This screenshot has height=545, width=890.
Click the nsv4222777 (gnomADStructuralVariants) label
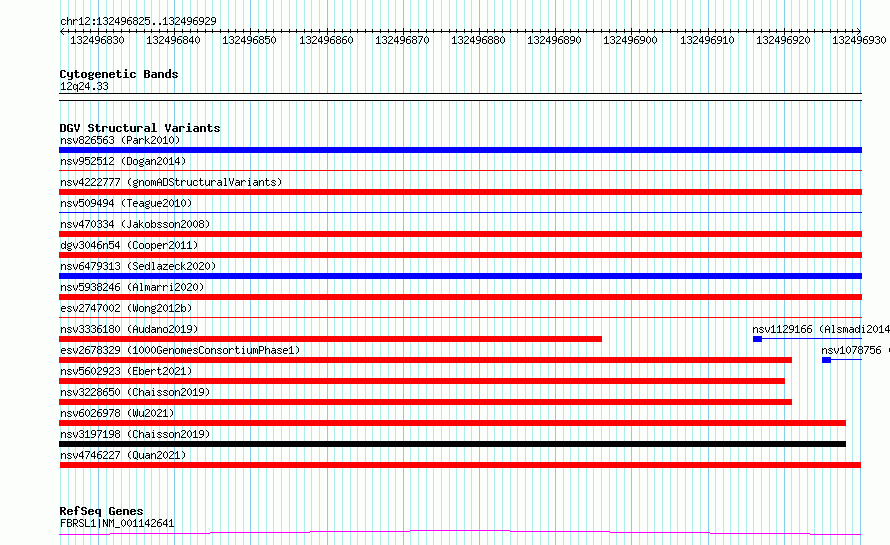[x=171, y=182]
